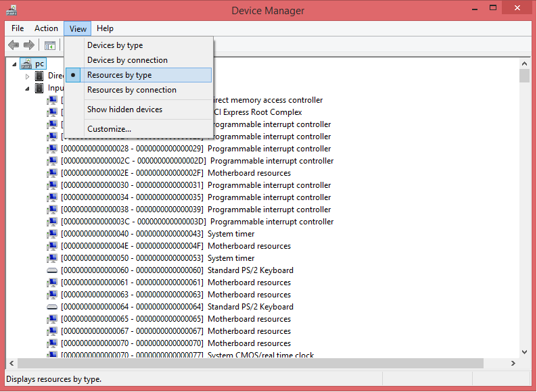Open the Help menu
Image resolution: width=537 pixels, height=392 pixels.
105,28
